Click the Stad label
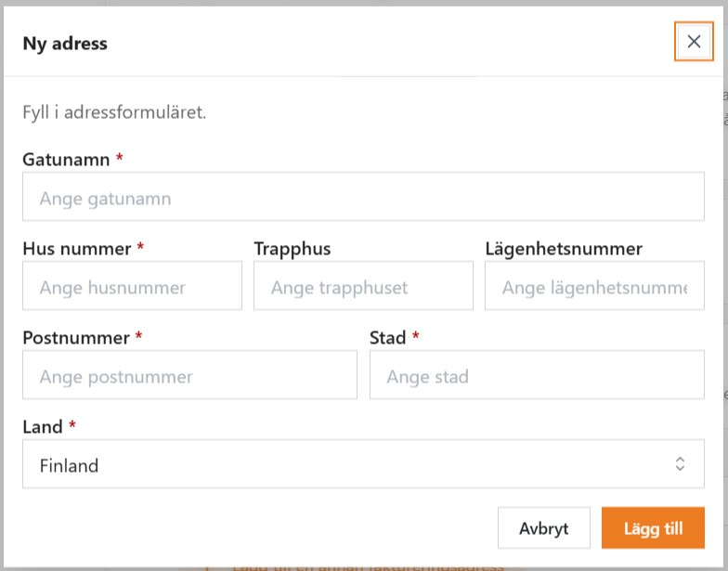 point(388,338)
